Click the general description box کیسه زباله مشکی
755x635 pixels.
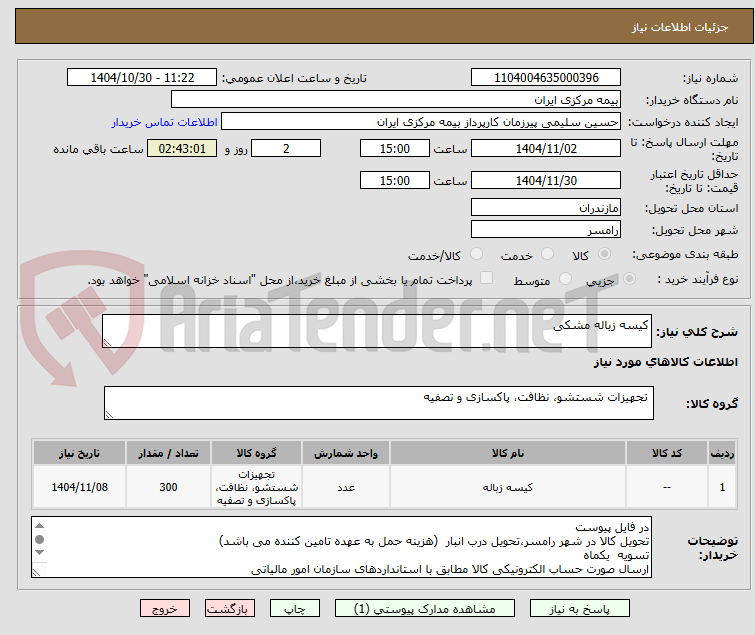[x=377, y=331]
